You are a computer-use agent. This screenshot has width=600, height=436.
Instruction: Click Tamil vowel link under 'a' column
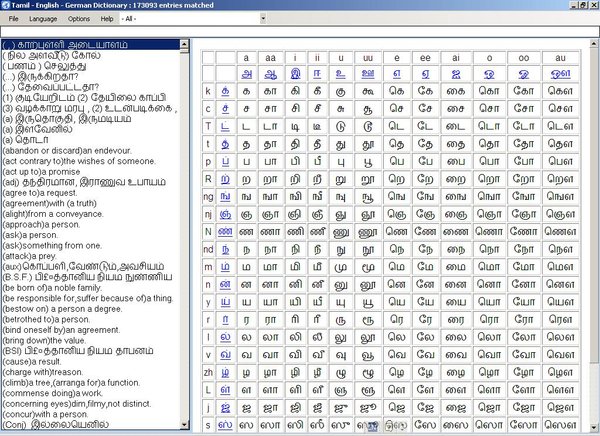(x=244, y=74)
